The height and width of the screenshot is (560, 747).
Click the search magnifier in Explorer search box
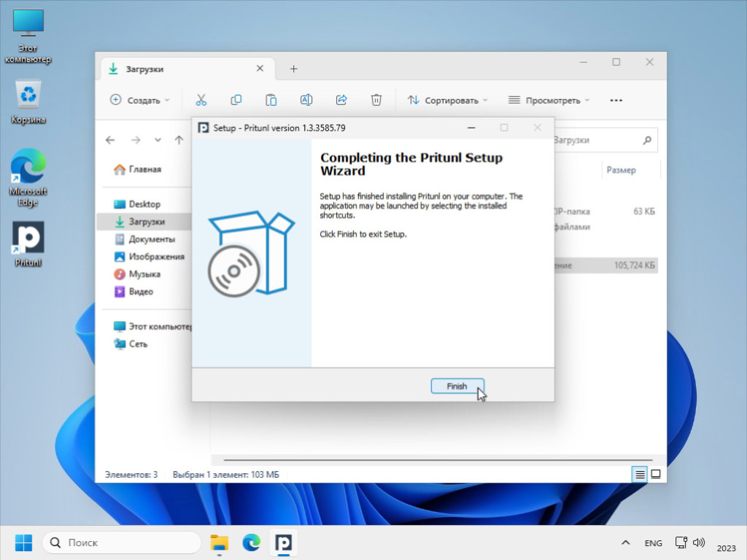point(646,140)
